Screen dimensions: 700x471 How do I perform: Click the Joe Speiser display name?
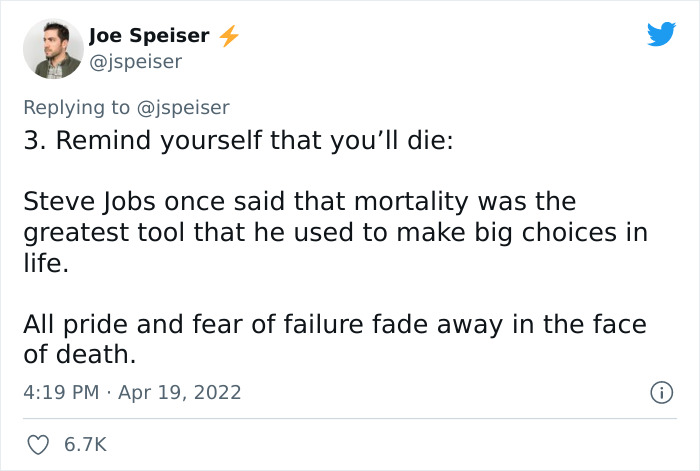tap(149, 37)
